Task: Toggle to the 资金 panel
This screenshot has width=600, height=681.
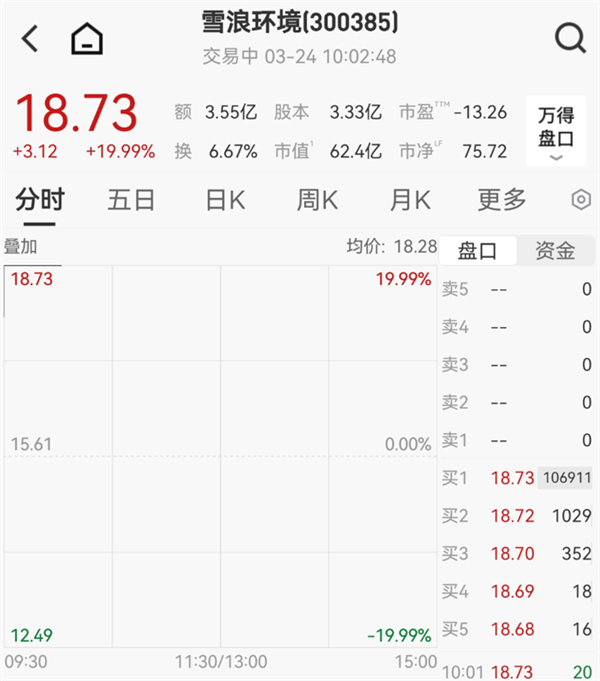Action: (555, 250)
